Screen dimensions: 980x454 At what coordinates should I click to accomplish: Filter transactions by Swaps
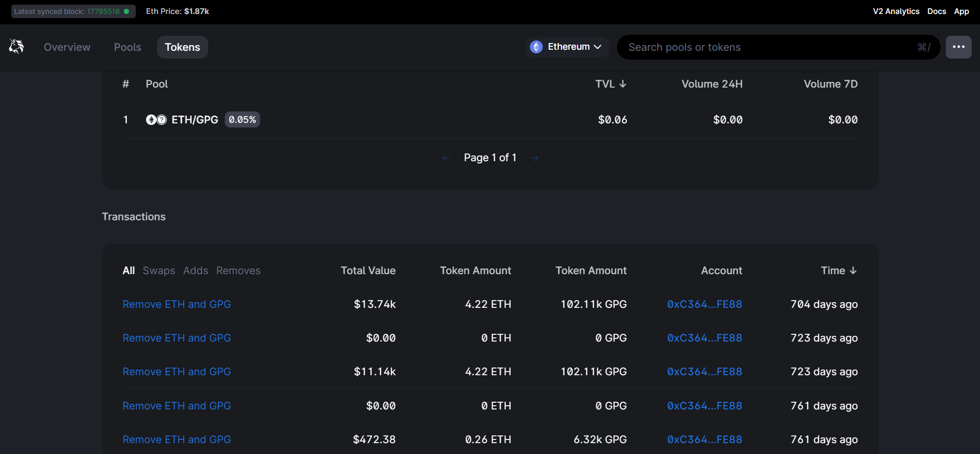(158, 271)
